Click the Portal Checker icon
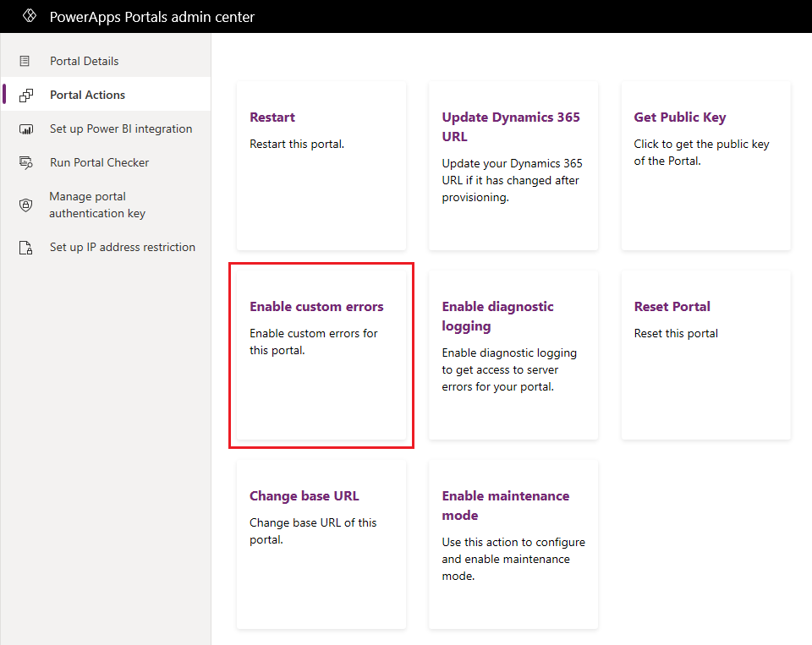Image resolution: width=812 pixels, height=645 pixels. click(x=26, y=162)
